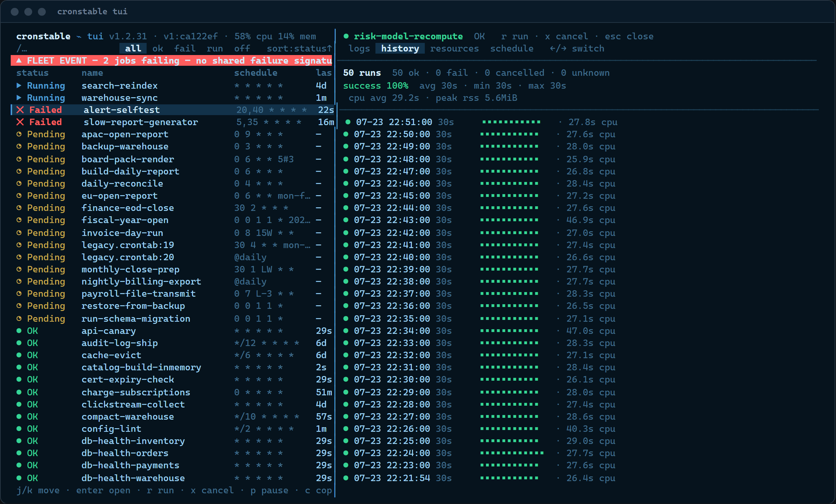The width and height of the screenshot is (836, 504).
Task: Select the 'all' job filter
Action: tap(133, 48)
